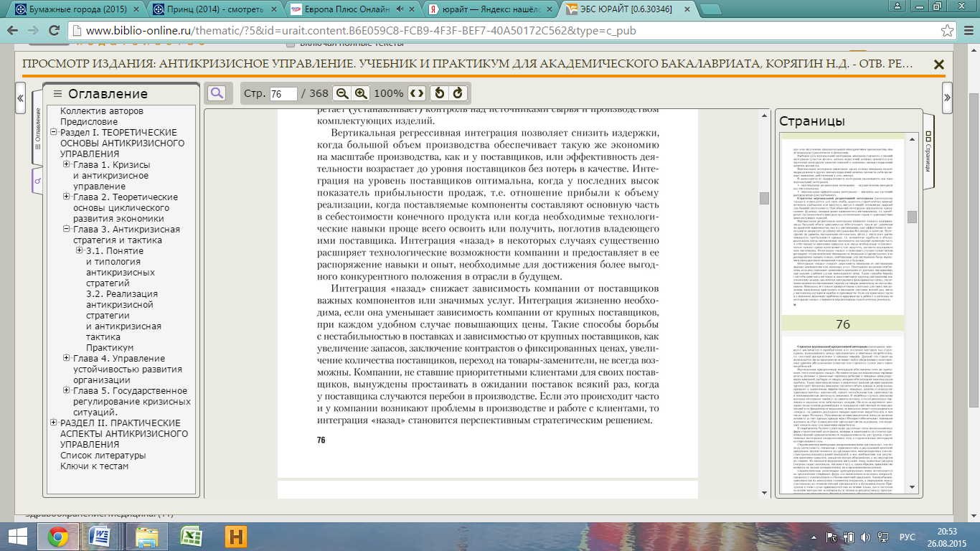The height and width of the screenshot is (551, 980).
Task: Expand Глава 4 tree node
Action: 66,359
